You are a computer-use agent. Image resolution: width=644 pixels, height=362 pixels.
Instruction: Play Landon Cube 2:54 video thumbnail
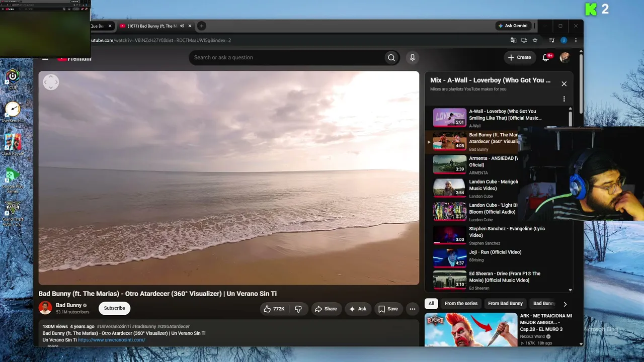coord(450,188)
